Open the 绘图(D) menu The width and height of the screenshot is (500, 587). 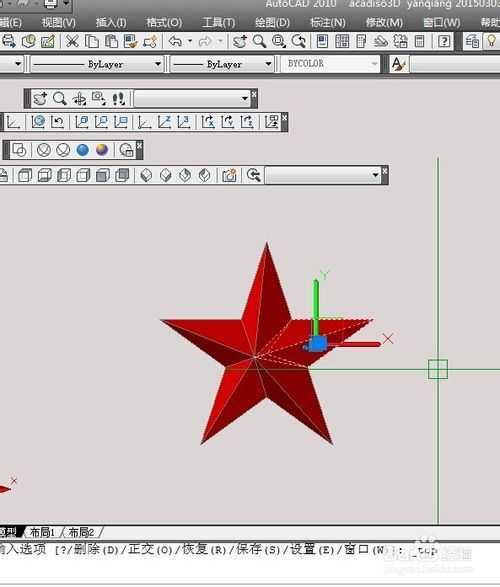coord(272,23)
